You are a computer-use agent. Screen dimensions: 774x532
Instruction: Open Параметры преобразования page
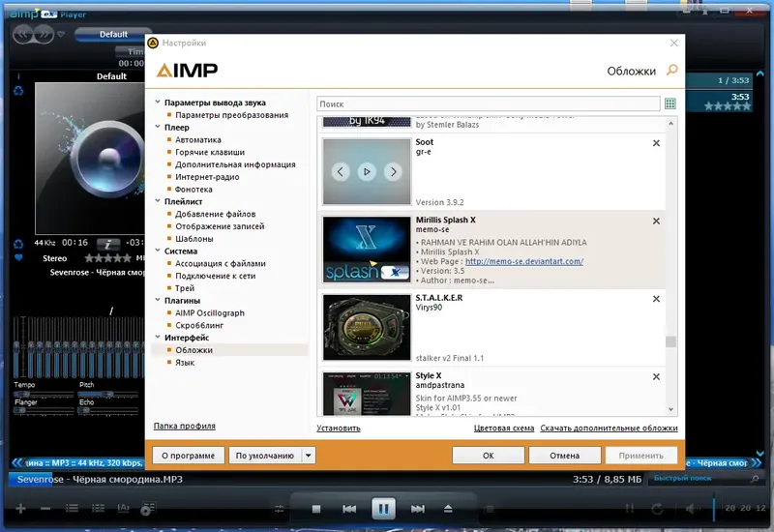231,115
